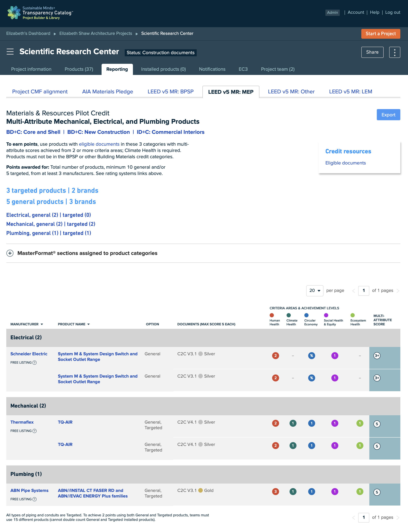Click the Social Health 1 badge in second Schneider row
Image resolution: width=408 pixels, height=532 pixels.
[x=335, y=378]
